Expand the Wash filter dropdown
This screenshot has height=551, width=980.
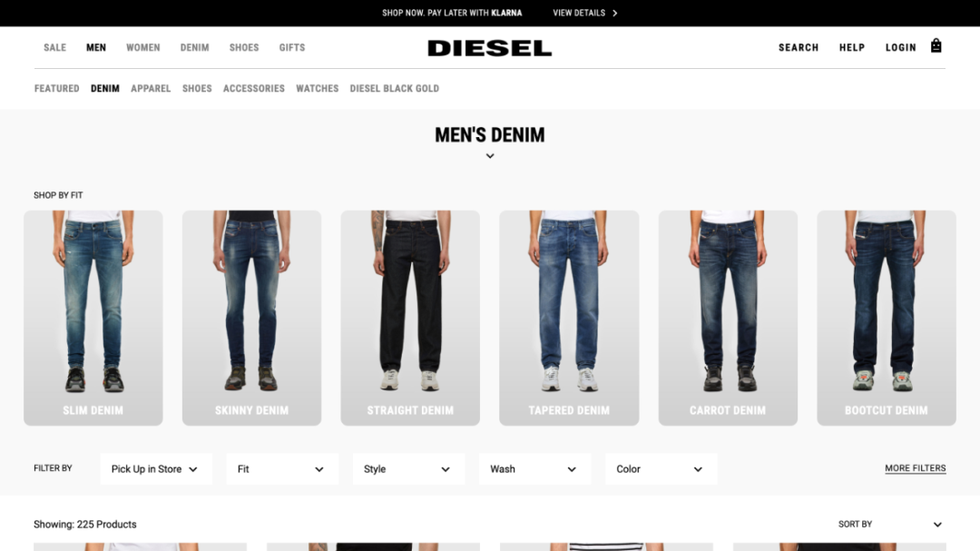(534, 469)
